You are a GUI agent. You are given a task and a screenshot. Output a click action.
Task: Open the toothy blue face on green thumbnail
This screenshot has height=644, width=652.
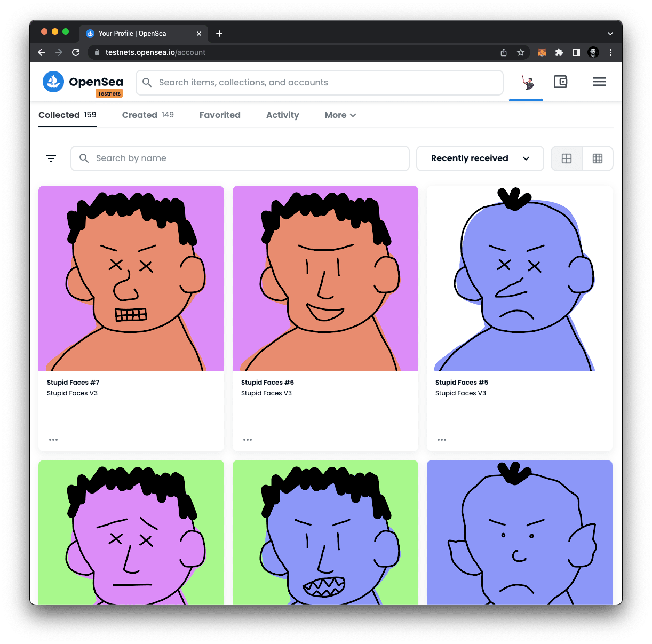[x=325, y=532]
